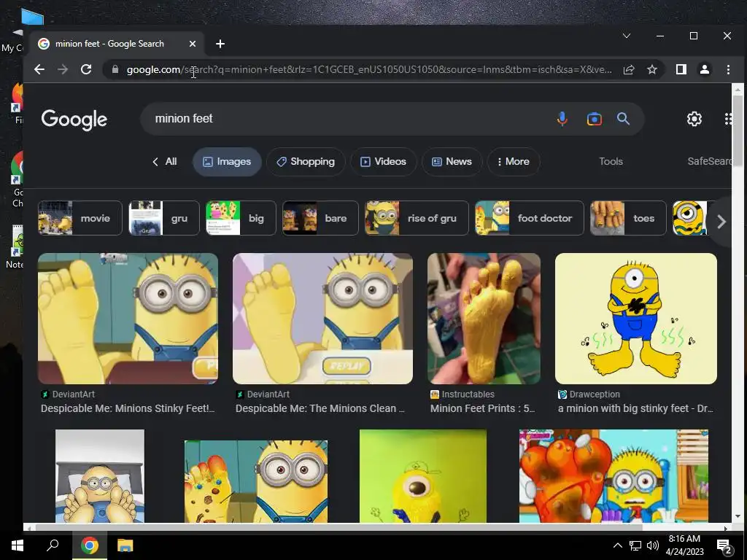
Task: Filter results with the big chip
Action: pyautogui.click(x=241, y=218)
